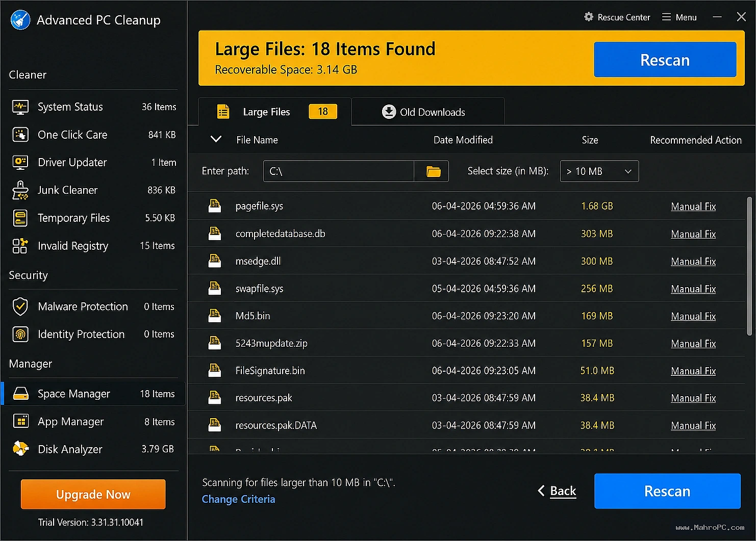Sort by Date Modified column header

[x=463, y=140]
